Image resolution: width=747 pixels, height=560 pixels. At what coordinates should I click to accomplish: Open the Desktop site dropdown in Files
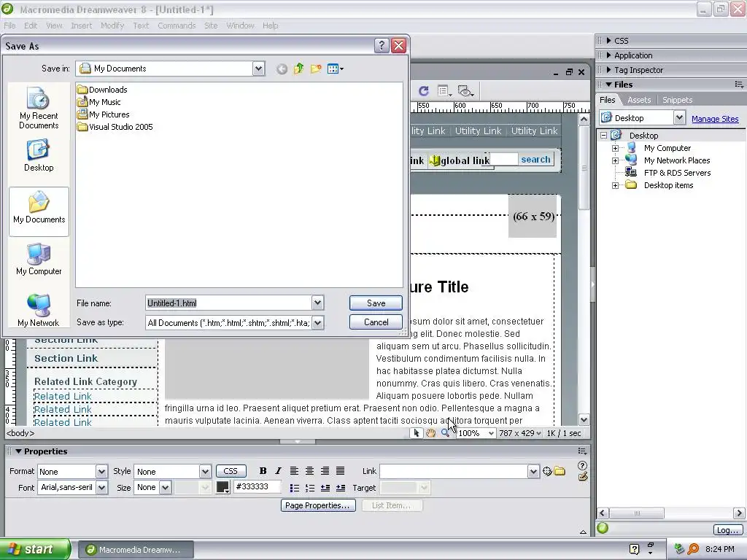[679, 117]
